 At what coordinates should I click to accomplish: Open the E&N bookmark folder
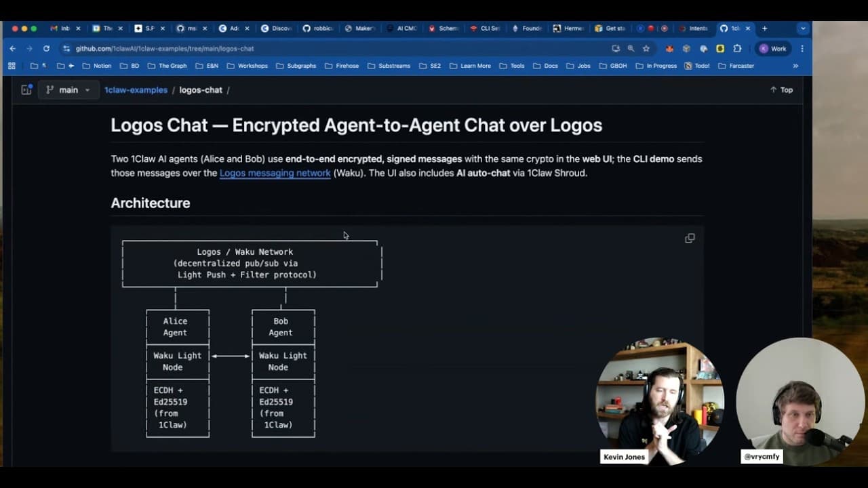pyautogui.click(x=206, y=66)
